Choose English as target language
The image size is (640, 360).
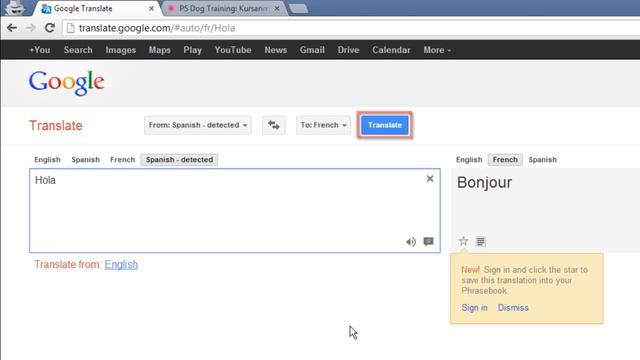pos(469,160)
